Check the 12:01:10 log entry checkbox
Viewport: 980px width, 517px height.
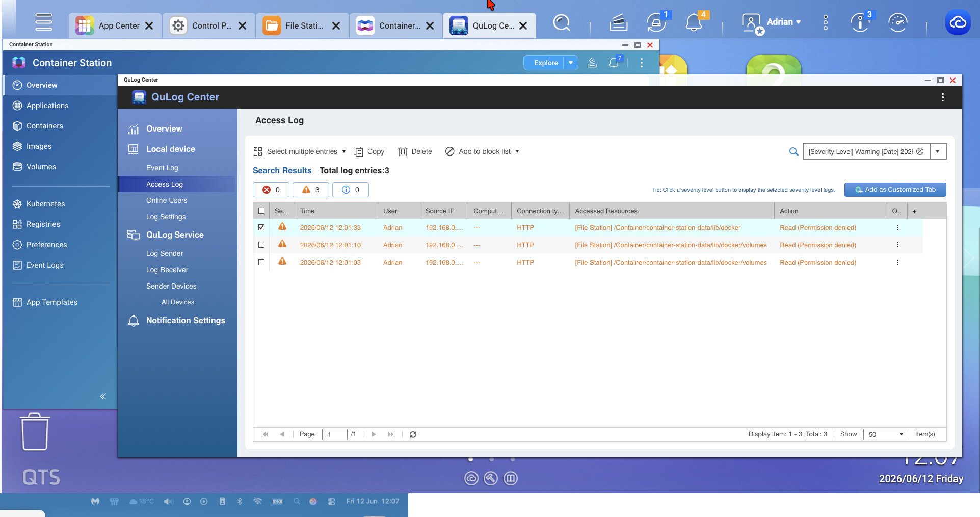click(x=261, y=245)
